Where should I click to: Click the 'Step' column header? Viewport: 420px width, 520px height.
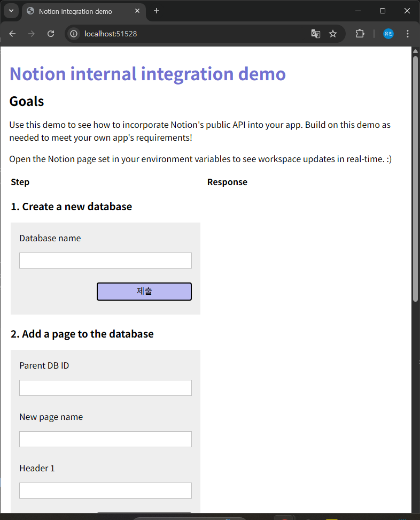click(20, 182)
